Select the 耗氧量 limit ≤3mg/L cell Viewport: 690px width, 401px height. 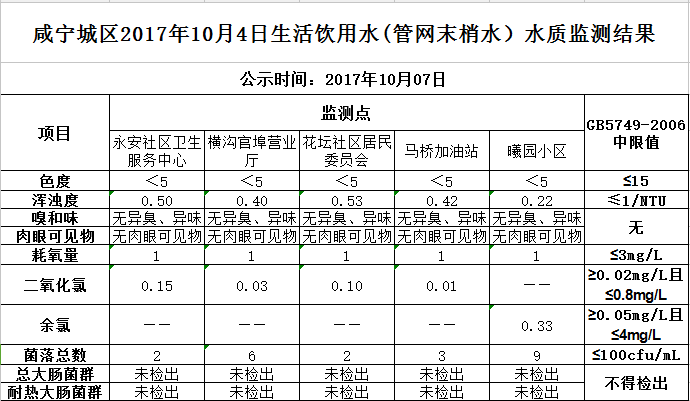635,256
